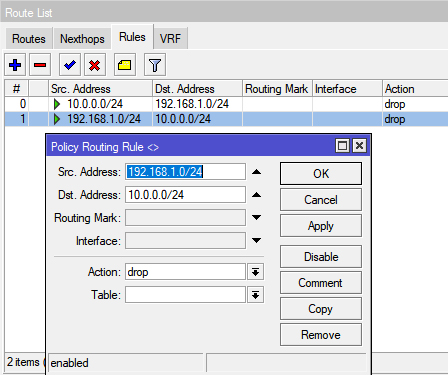The height and width of the screenshot is (375, 448).
Task: Add a comment using the yellow note icon
Action: point(124,65)
